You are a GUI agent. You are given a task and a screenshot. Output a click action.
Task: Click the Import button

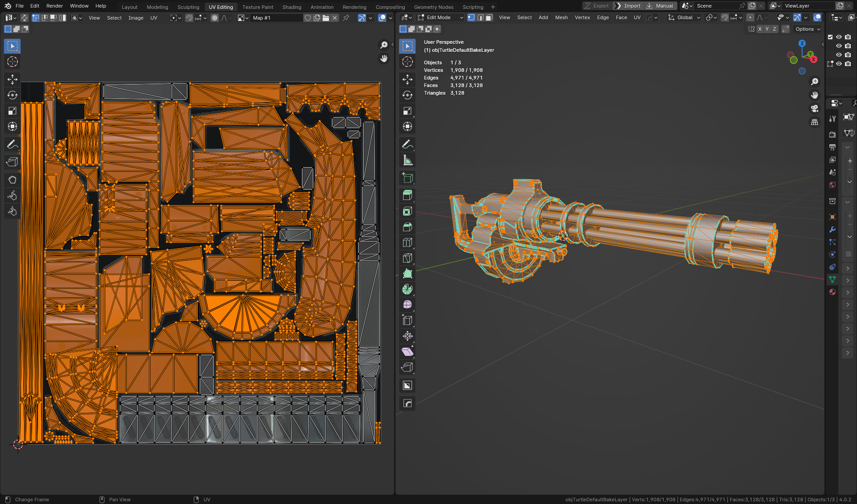coord(628,6)
